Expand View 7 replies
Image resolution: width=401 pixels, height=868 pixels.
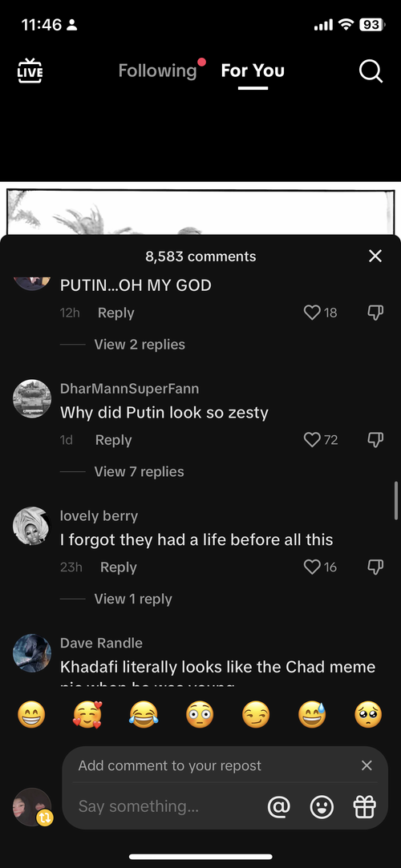[x=139, y=471]
